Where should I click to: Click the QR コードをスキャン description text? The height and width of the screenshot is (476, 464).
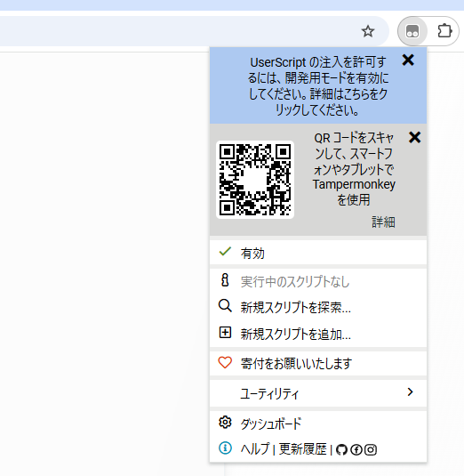coord(354,169)
